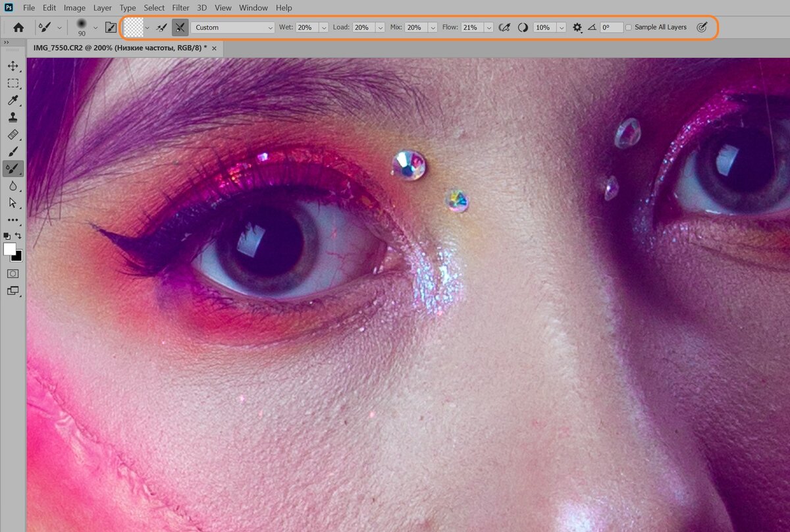Enable the Sample All Layers checkbox
This screenshot has width=790, height=532.
click(629, 28)
